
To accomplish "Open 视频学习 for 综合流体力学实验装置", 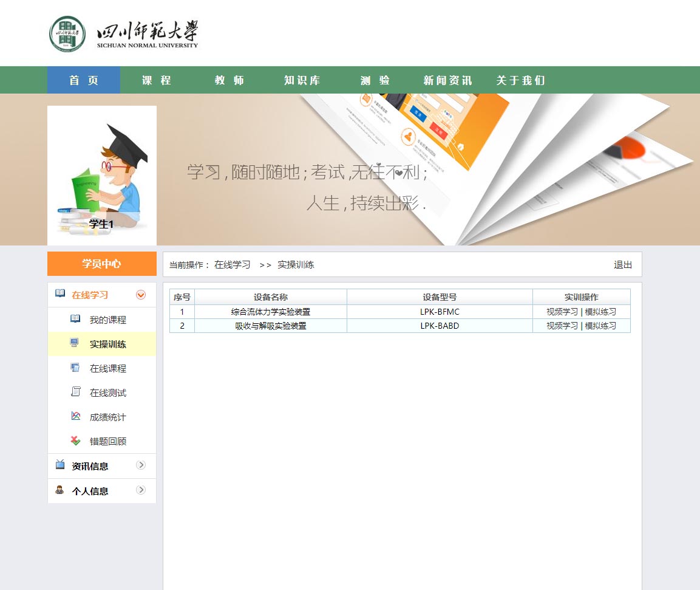I will tap(562, 312).
